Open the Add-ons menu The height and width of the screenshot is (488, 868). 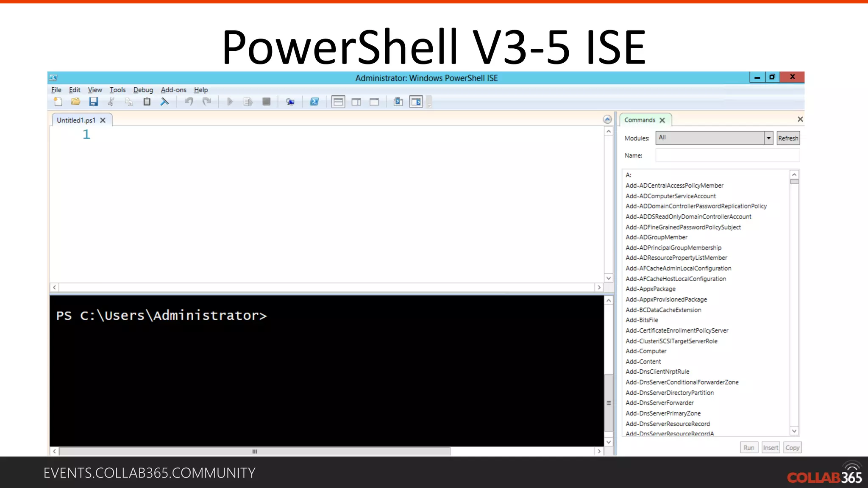pyautogui.click(x=173, y=90)
